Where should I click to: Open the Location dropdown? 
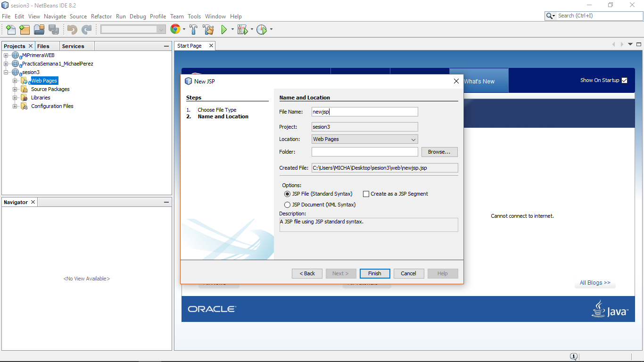click(x=365, y=139)
